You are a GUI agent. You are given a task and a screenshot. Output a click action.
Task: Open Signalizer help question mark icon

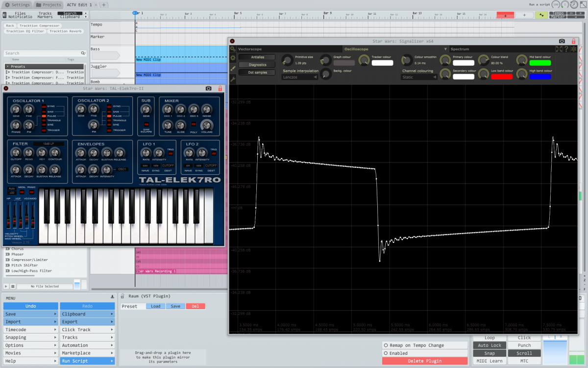click(566, 49)
